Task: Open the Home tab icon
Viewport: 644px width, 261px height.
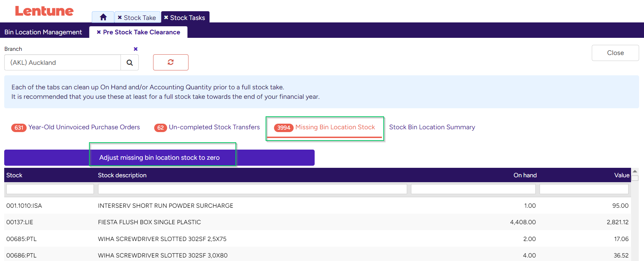Action: point(103,17)
